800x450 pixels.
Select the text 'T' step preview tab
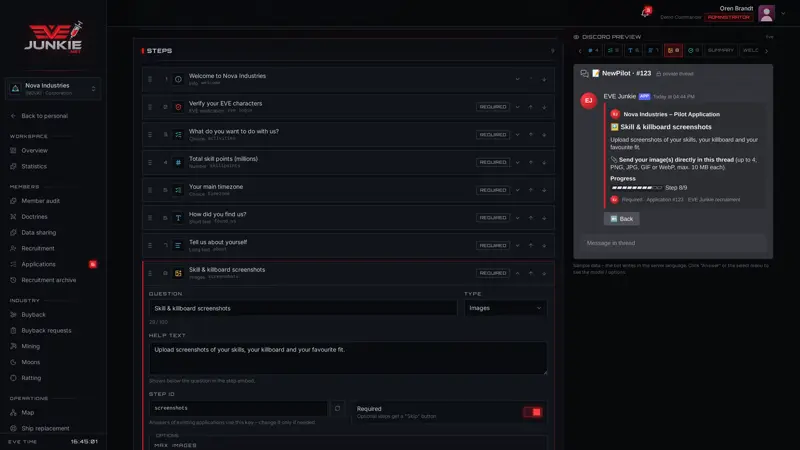point(633,51)
